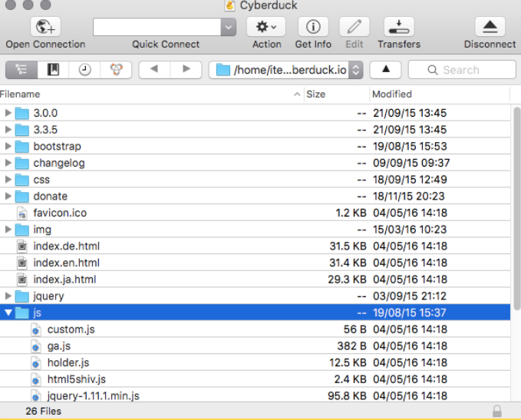Image resolution: width=521 pixels, height=420 pixels.
Task: Select the ga.js file
Action: click(255, 346)
